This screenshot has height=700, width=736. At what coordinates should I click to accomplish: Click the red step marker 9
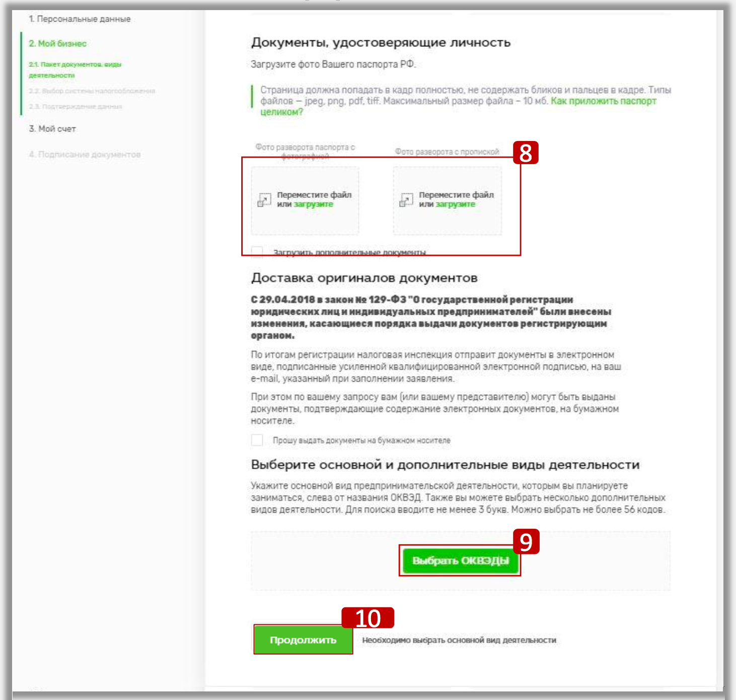click(526, 542)
